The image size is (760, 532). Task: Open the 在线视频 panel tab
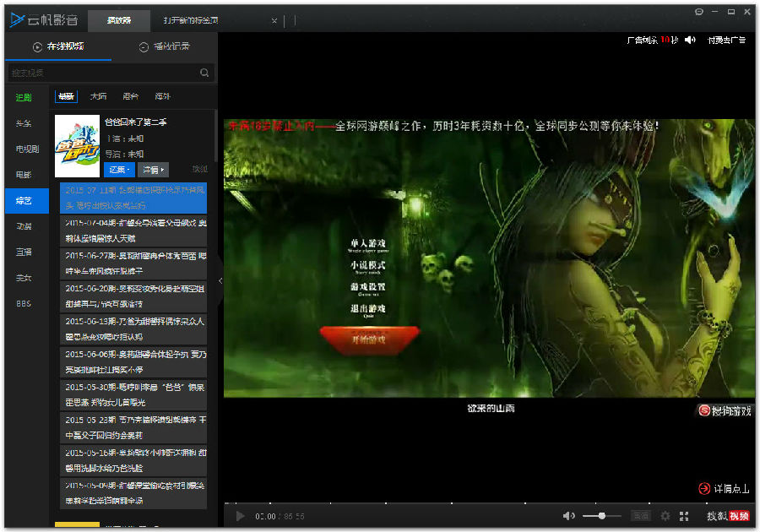(58, 46)
